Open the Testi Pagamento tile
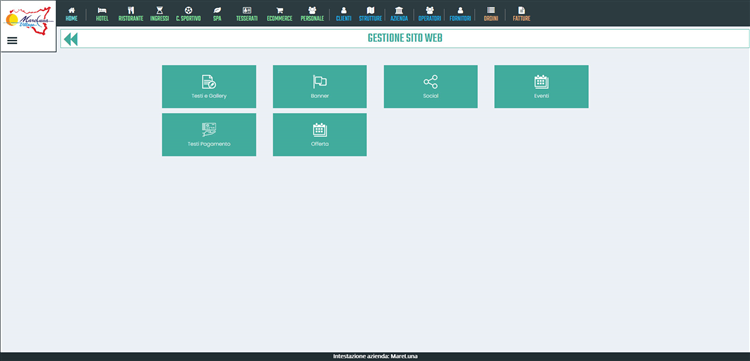Viewport: 750px width, 361px height. [x=209, y=134]
